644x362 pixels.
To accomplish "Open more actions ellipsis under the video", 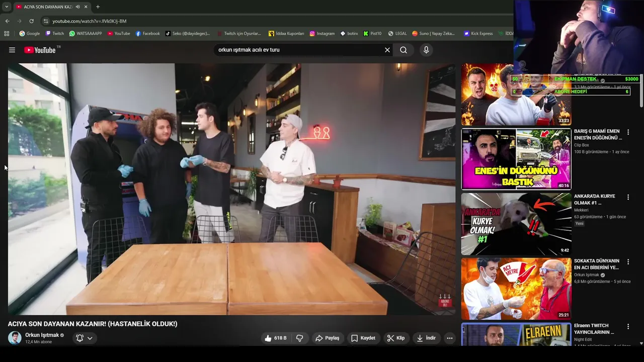I will 450,338.
